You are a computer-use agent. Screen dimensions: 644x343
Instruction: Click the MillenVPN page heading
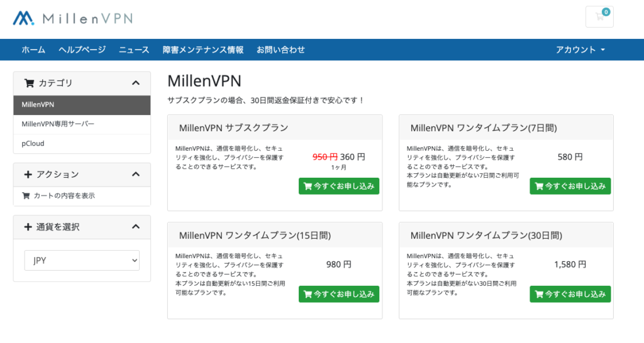(204, 81)
